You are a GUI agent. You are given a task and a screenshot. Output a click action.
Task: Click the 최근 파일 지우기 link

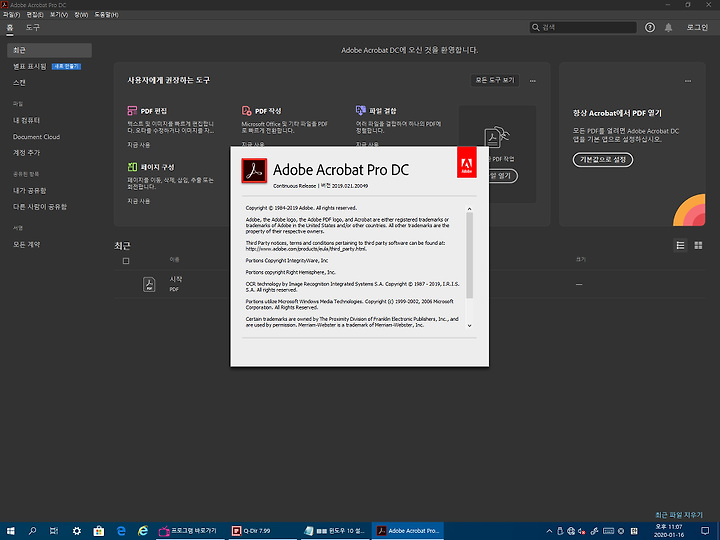[x=679, y=515]
